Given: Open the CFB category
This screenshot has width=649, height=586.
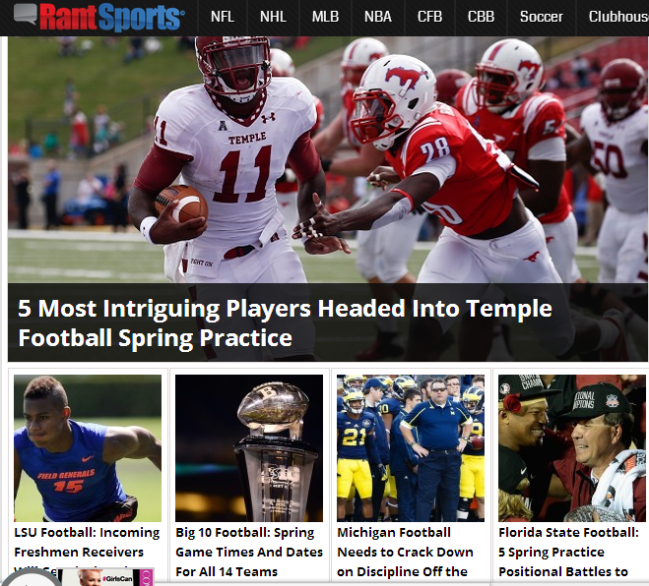Looking at the screenshot, I should (430, 17).
